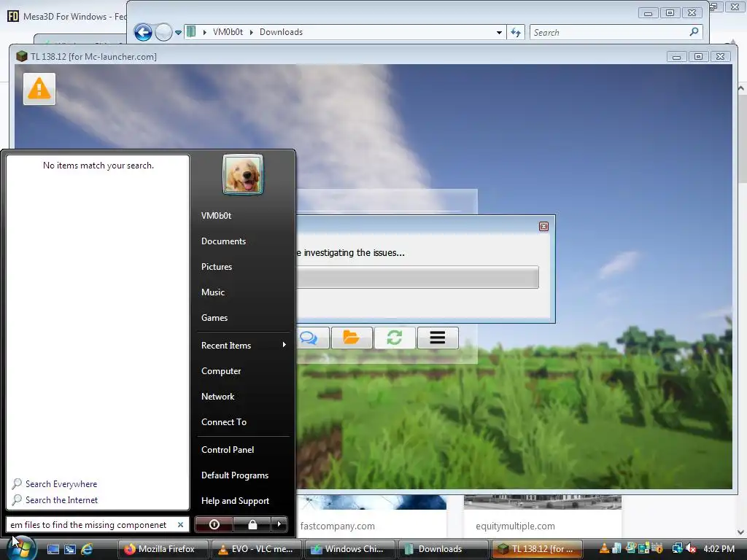Open the hamburger menu button in TL launcher
The width and height of the screenshot is (747, 560).
pos(438,338)
